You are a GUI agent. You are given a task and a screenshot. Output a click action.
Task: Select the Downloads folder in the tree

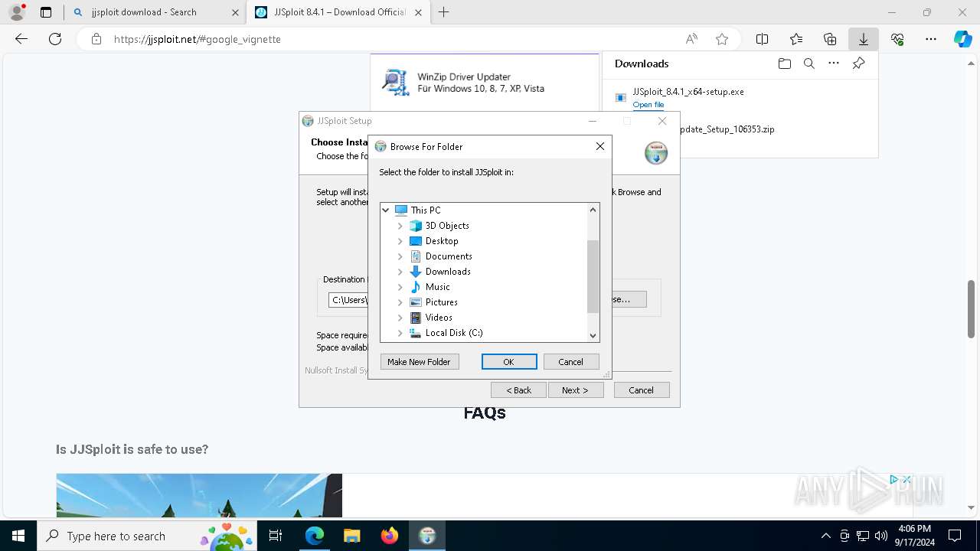(x=448, y=272)
